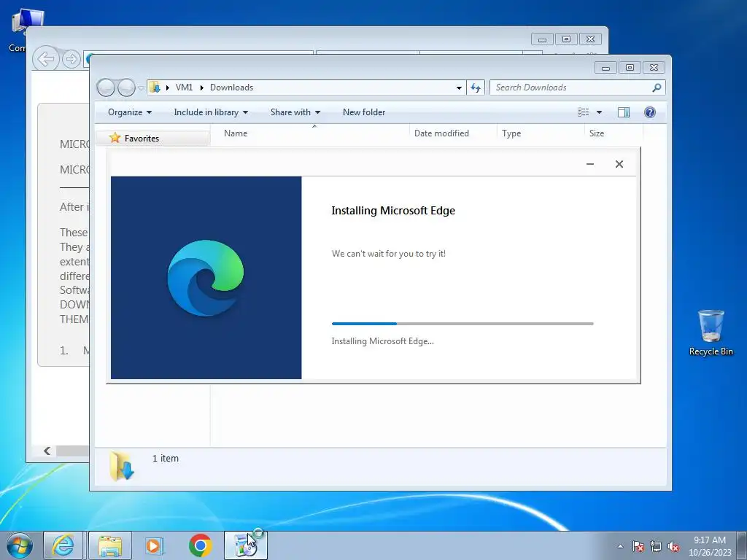
Task: Minimize the Edge installer dialog
Action: (x=589, y=164)
